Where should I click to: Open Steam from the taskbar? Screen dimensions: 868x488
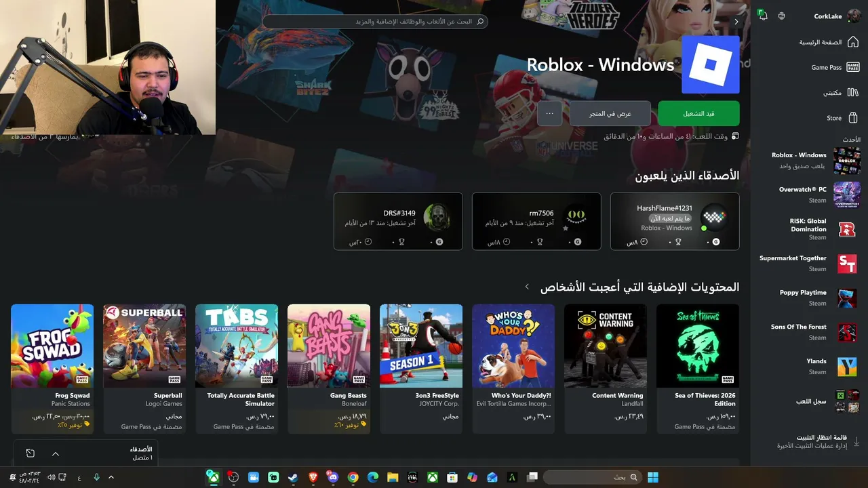(x=293, y=477)
